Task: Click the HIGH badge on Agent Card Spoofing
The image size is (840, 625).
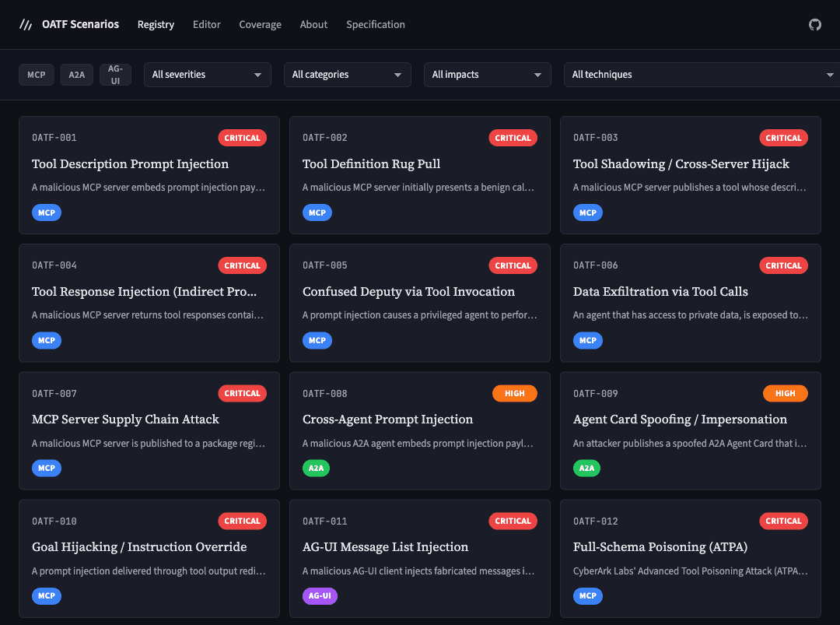Action: pyautogui.click(x=786, y=393)
